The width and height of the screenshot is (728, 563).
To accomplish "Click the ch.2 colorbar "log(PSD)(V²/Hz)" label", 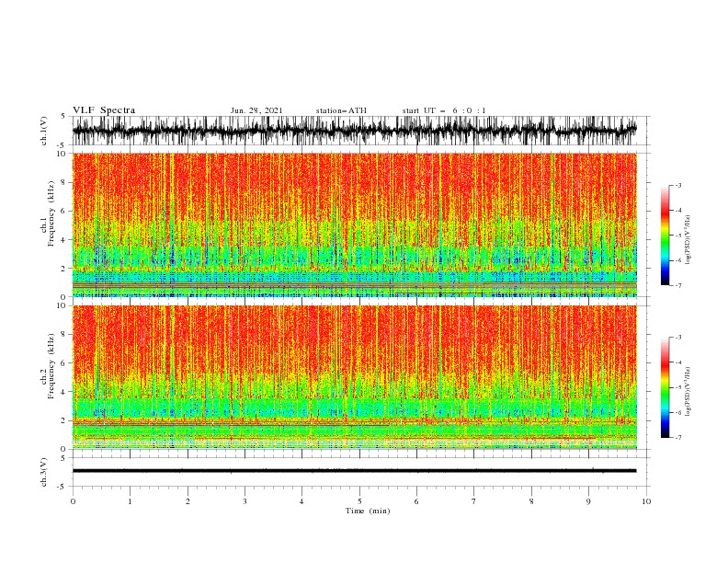I will point(688,391).
